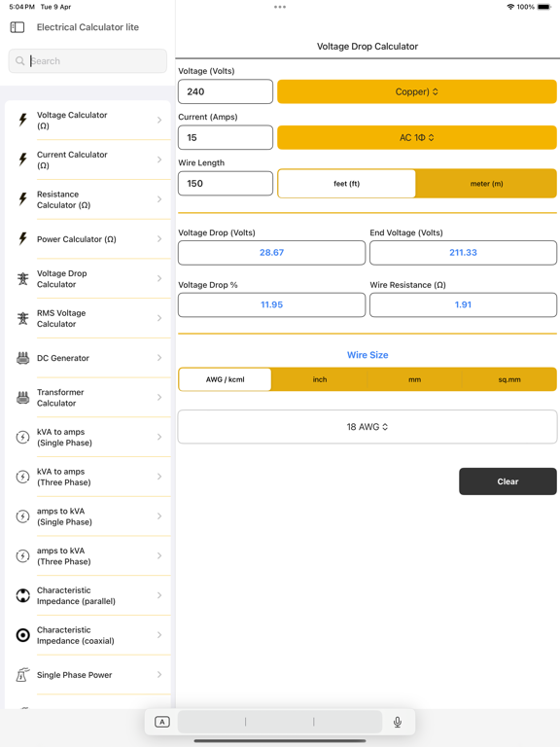Click the amps to kVA Single Phase icon
This screenshot has height=747, width=560.
[x=23, y=516]
